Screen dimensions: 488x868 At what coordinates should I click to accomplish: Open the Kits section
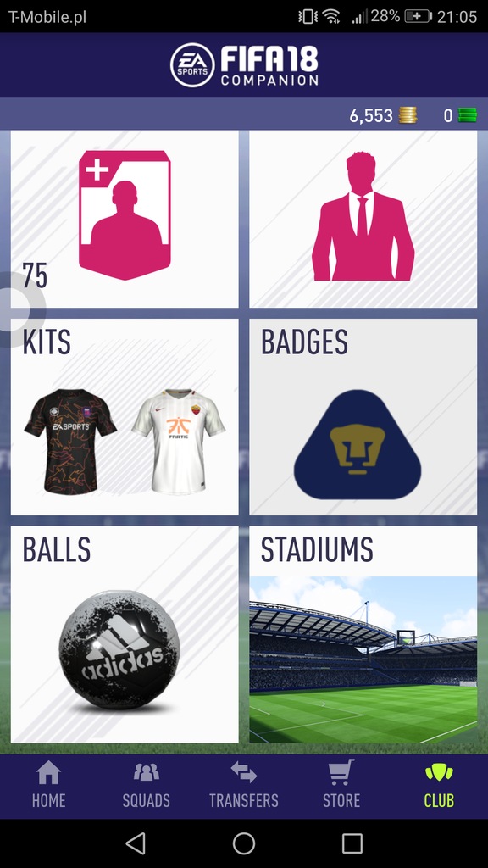coord(125,417)
